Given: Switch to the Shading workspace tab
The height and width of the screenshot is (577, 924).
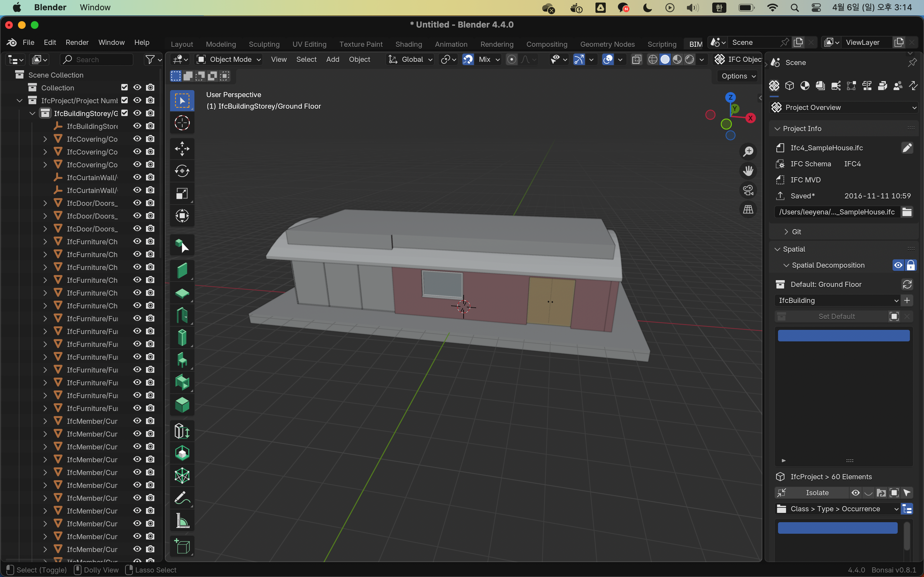Looking at the screenshot, I should tap(408, 44).
